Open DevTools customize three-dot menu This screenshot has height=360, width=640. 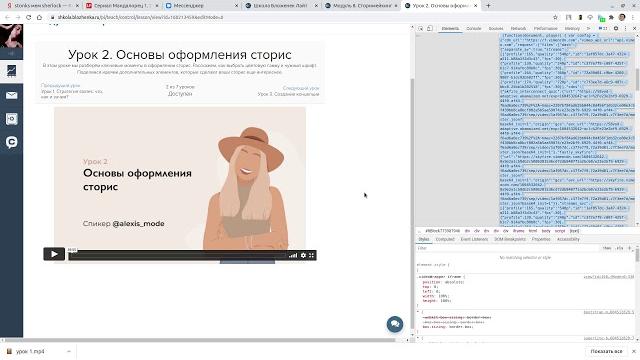click(x=625, y=28)
